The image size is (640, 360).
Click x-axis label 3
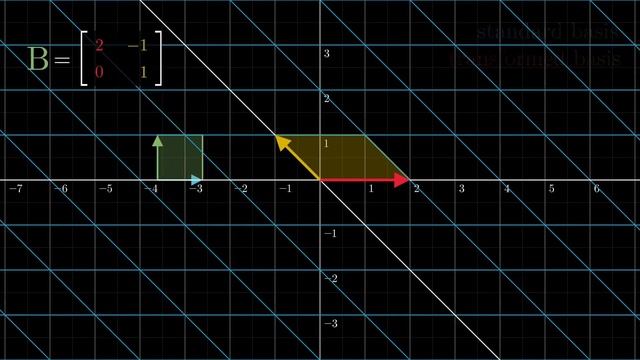[x=461, y=189]
